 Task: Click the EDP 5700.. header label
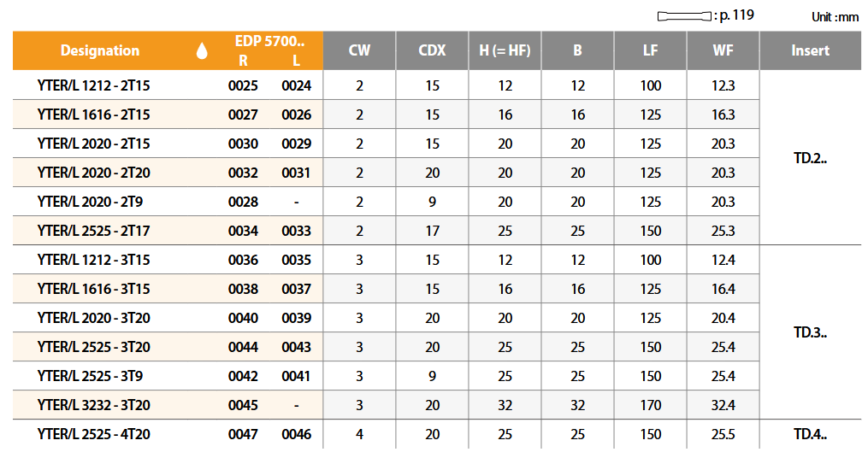coord(269,41)
